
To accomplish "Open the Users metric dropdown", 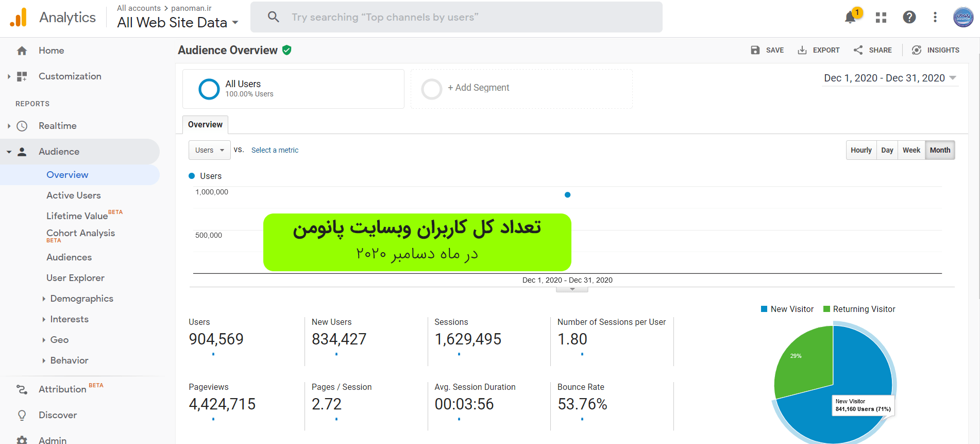I will click(x=210, y=150).
